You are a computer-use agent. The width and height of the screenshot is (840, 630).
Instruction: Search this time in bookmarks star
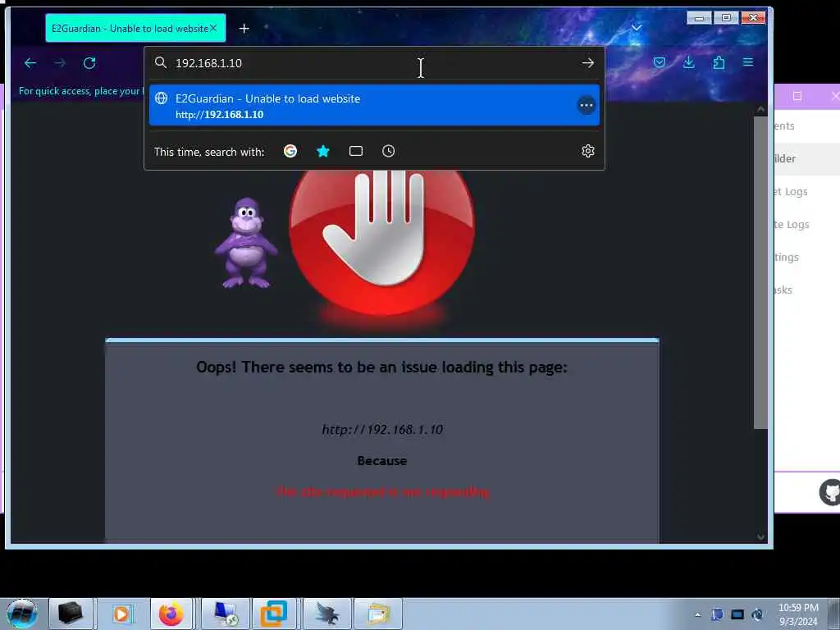[323, 151]
